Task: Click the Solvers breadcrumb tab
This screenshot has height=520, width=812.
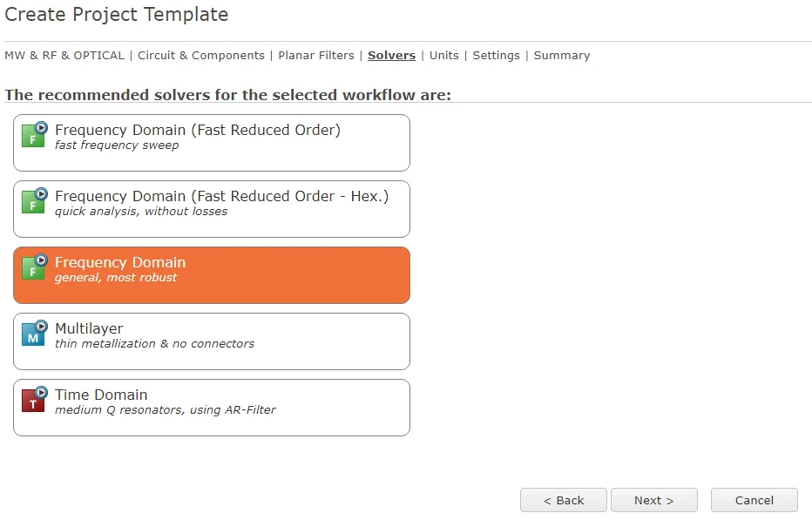Action: (391, 56)
